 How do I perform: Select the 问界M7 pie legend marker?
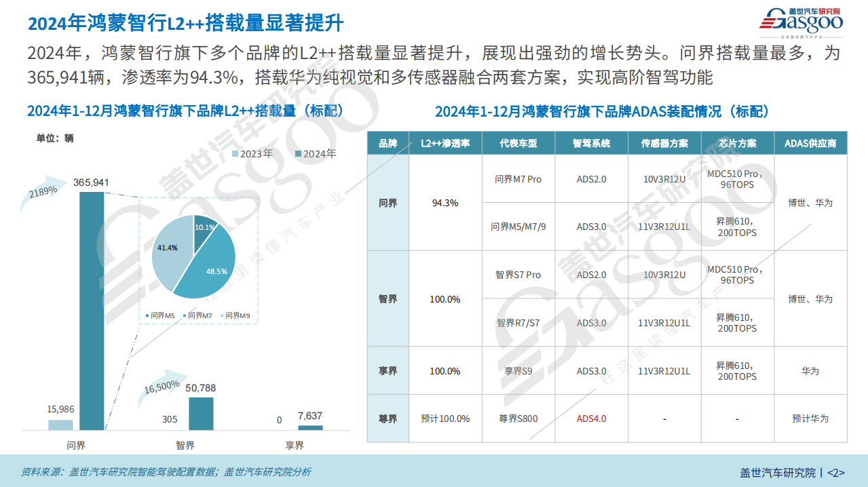(185, 315)
